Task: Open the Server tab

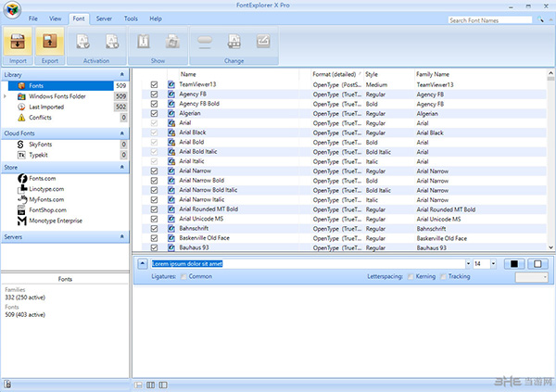Action: 104,19
